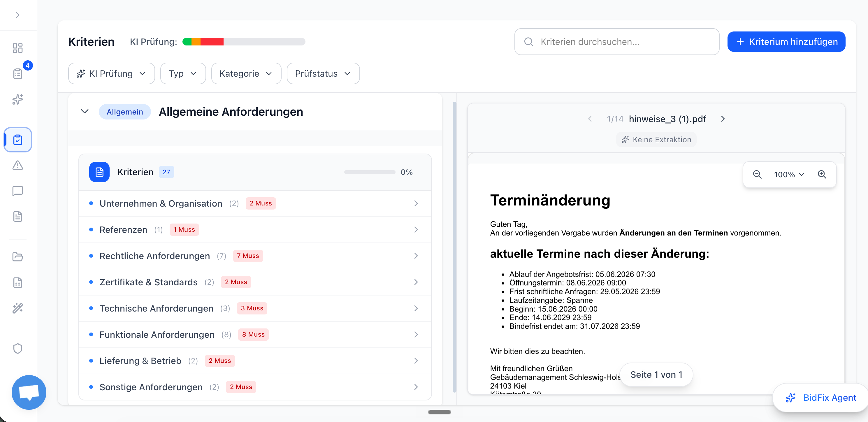Zoom in the PDF with plus magnifier
Image resolution: width=868 pixels, height=422 pixels.
822,175
